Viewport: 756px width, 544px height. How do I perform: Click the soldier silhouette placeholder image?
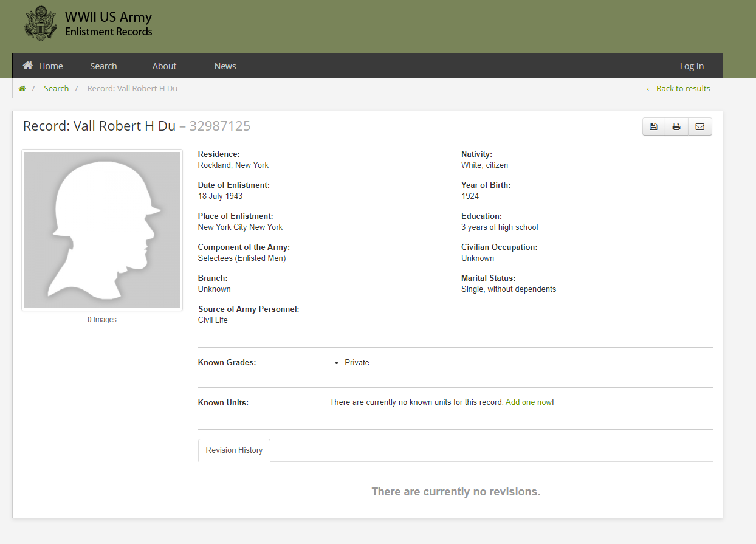point(102,230)
